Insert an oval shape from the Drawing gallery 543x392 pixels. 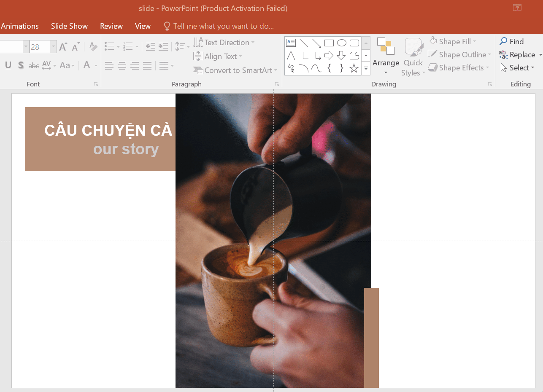(341, 43)
